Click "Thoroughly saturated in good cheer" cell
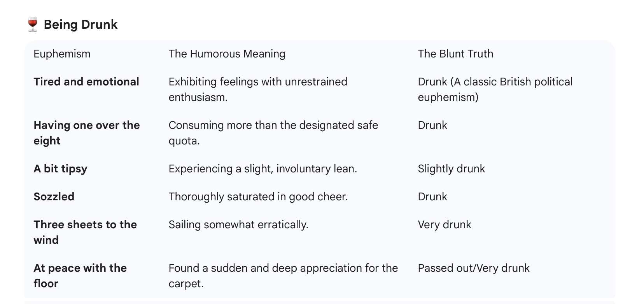 258,196
